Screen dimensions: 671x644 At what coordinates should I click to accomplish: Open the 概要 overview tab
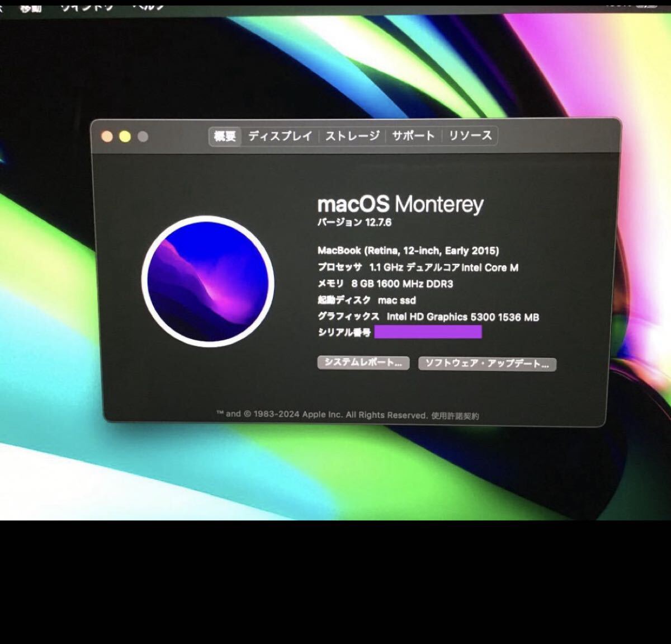[225, 136]
